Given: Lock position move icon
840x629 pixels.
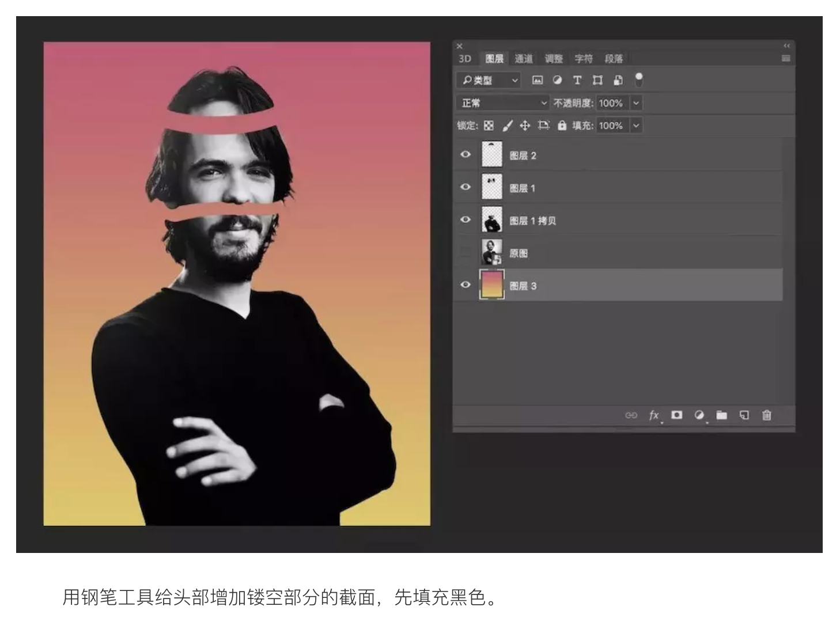Looking at the screenshot, I should pos(525,126).
